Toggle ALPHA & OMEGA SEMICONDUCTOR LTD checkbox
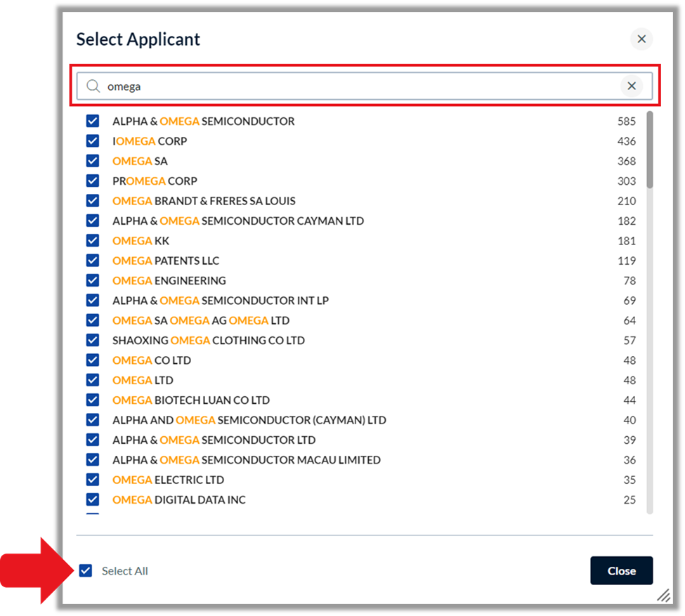Viewport: 685px width, 616px height. (x=93, y=440)
